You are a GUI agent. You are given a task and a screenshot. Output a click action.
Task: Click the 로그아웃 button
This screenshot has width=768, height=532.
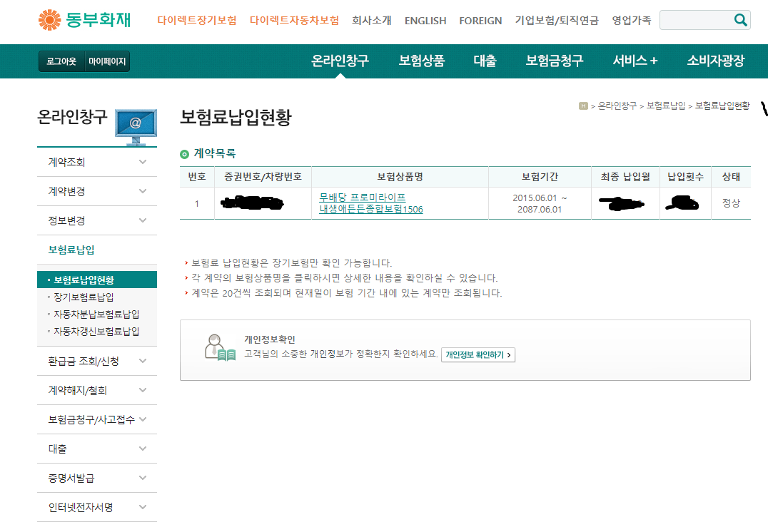[x=61, y=61]
